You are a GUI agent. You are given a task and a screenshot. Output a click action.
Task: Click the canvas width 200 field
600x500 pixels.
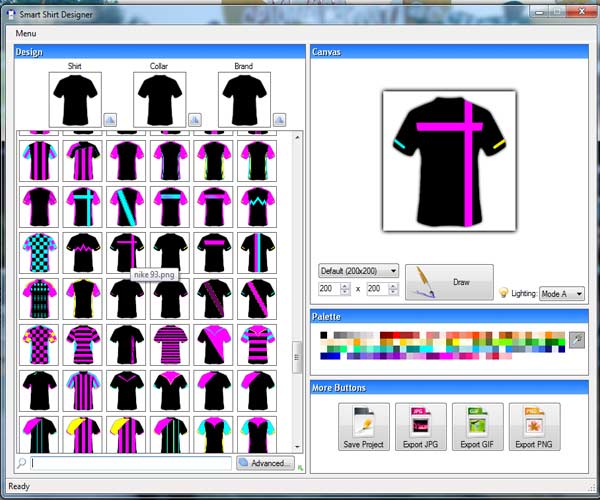tap(329, 289)
